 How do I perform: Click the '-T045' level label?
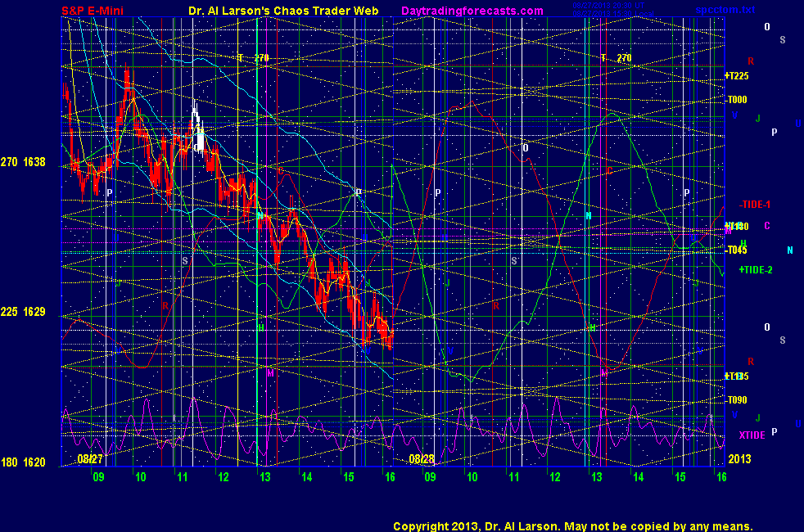coord(737,250)
